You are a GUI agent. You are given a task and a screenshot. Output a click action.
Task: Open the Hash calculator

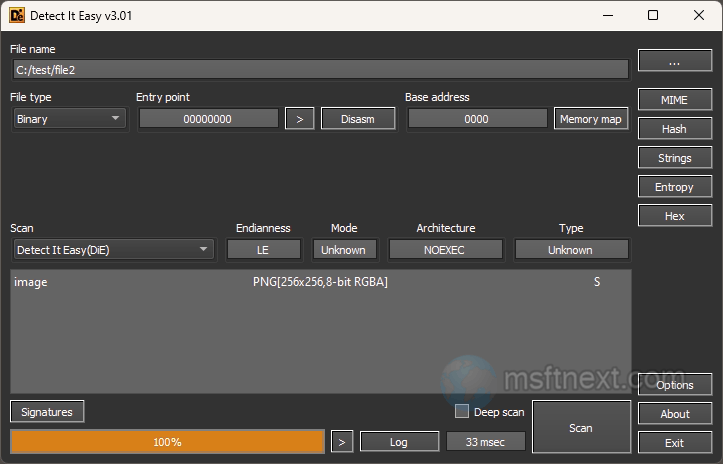click(675, 129)
